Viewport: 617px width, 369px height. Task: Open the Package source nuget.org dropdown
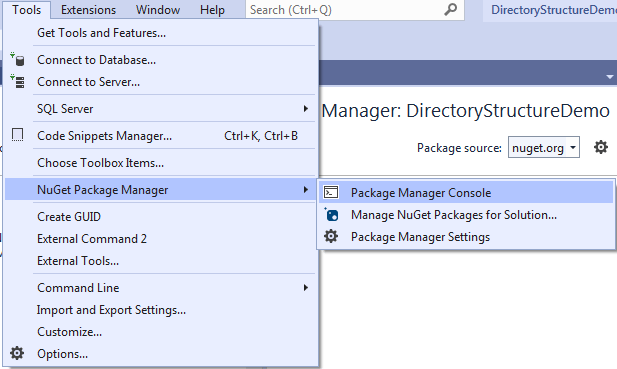pos(544,148)
